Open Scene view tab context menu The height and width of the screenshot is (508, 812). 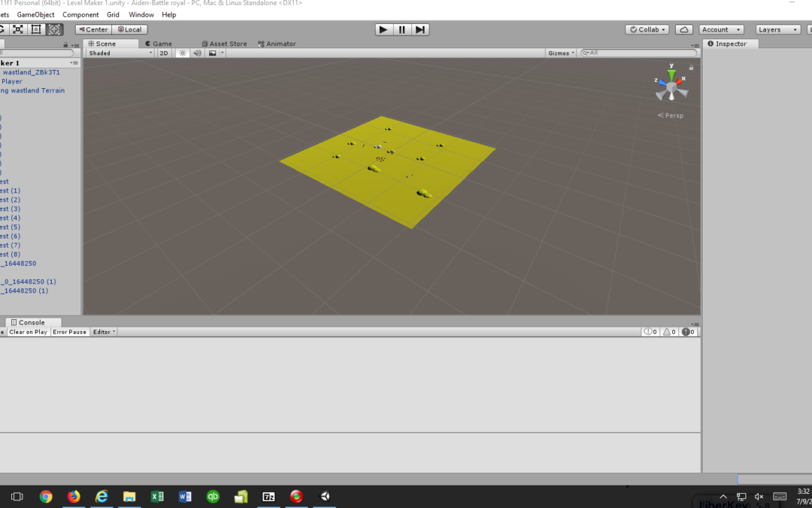click(695, 46)
